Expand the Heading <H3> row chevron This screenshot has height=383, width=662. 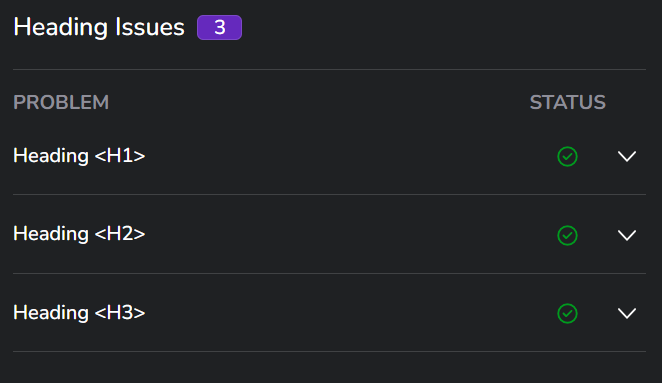[627, 313]
